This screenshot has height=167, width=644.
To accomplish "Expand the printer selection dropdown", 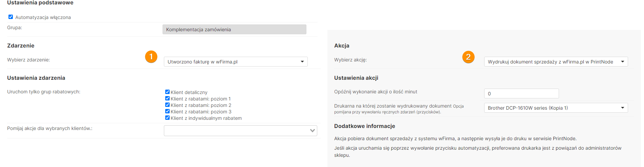I will tap(556, 108).
